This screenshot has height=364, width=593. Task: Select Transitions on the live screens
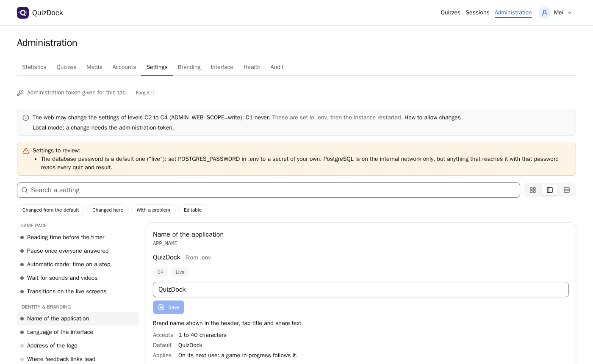[78, 292]
